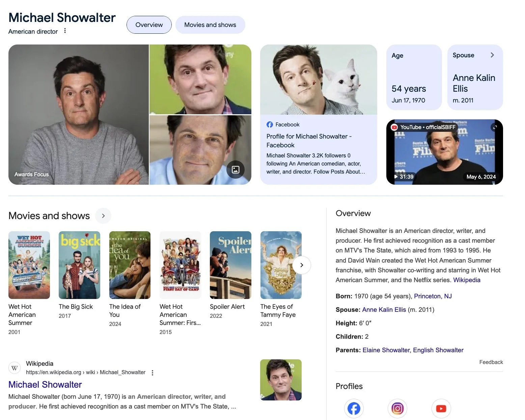The image size is (525, 420).
Task: Open the English Showalter parent link
Action: [x=438, y=350]
